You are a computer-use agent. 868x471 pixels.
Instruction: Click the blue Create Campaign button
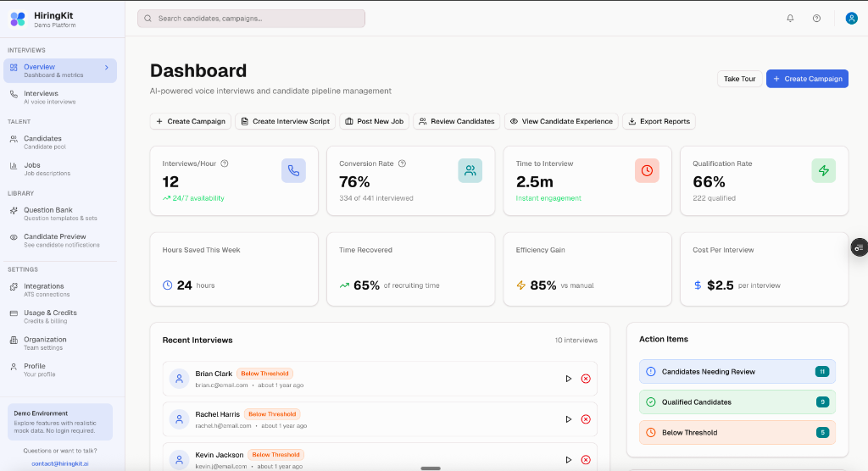807,79
